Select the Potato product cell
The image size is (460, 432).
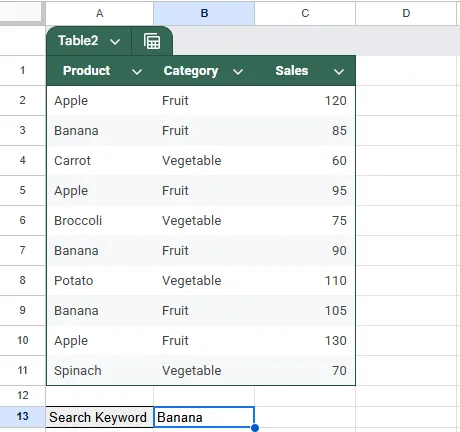(x=100, y=281)
